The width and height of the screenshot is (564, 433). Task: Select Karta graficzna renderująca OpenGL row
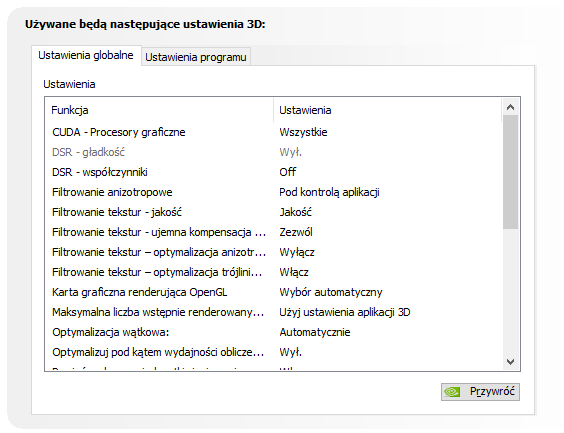tap(273, 292)
